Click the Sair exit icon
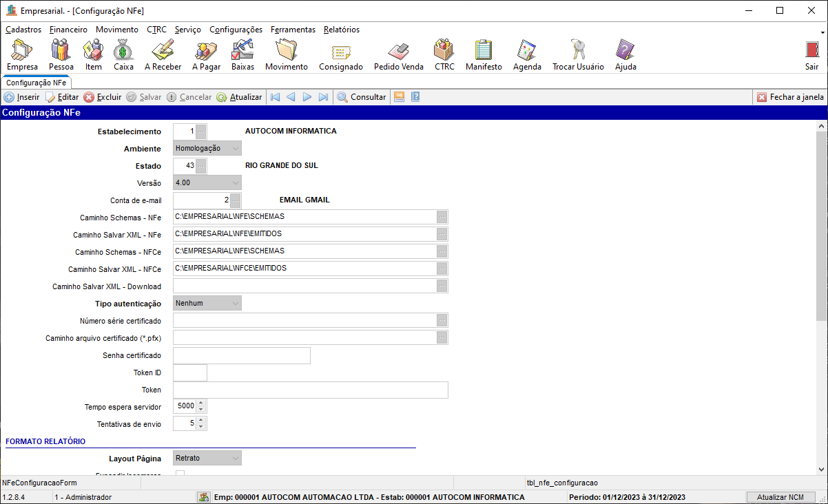The width and height of the screenshot is (828, 504). click(x=811, y=54)
